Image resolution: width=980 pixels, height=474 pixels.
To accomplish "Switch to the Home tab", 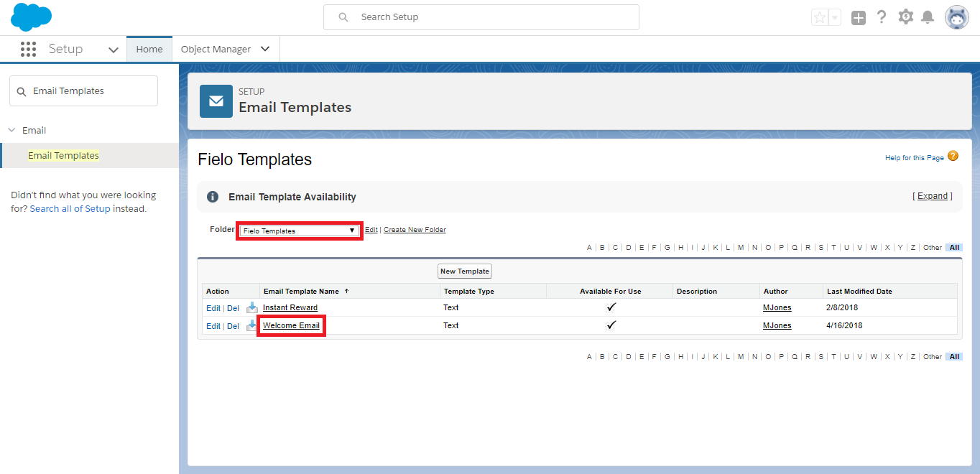I will pyautogui.click(x=149, y=50).
